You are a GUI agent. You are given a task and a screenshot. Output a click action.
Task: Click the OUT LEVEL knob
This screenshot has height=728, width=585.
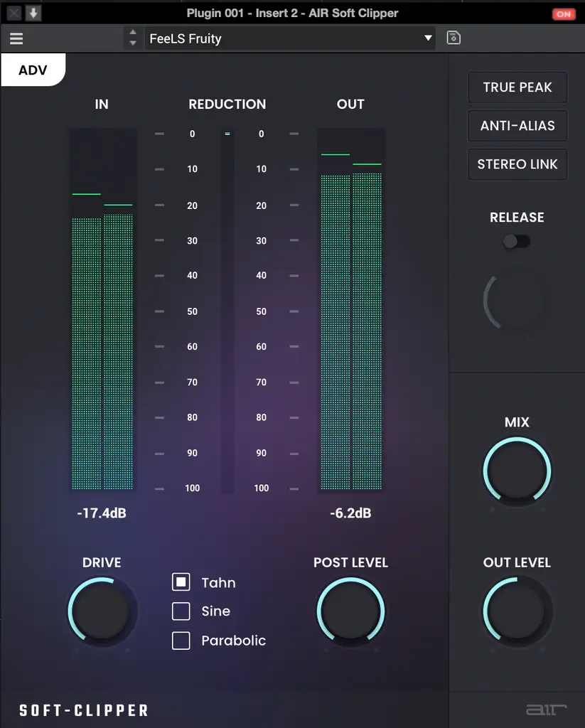517,611
